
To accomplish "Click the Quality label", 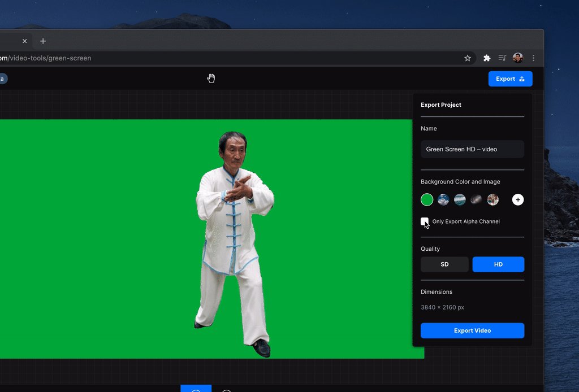I will click(x=430, y=249).
